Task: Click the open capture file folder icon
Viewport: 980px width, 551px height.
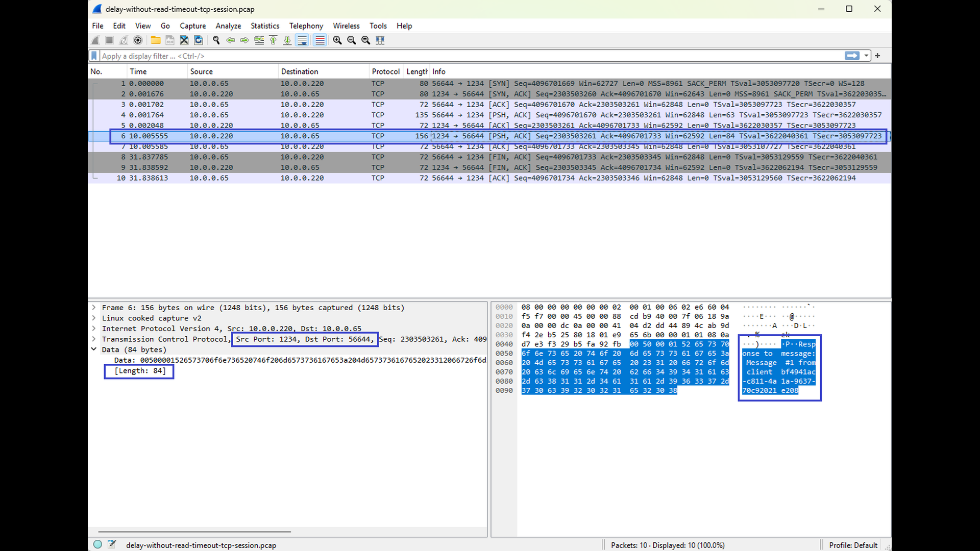Action: coord(156,40)
